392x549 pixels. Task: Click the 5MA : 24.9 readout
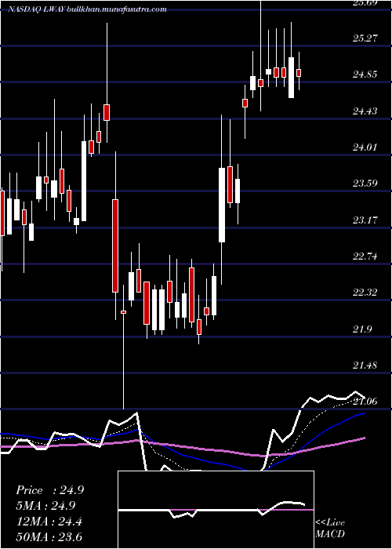pos(45,506)
